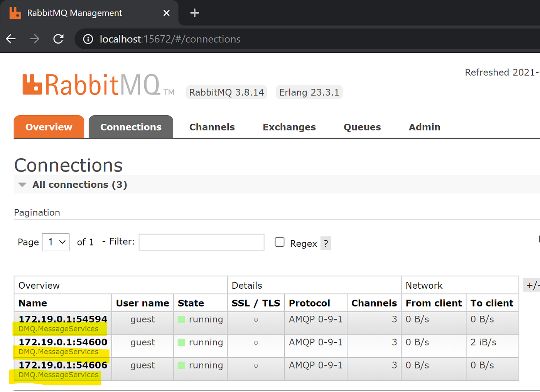
Task: Open a new browser tab with the plus icon
Action: tap(194, 13)
